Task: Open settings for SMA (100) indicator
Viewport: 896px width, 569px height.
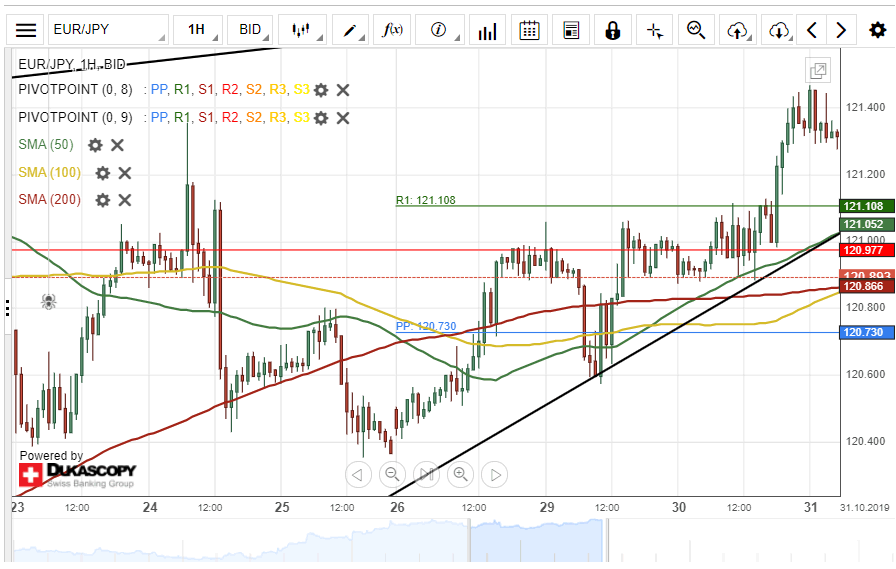Action: pyautogui.click(x=102, y=173)
